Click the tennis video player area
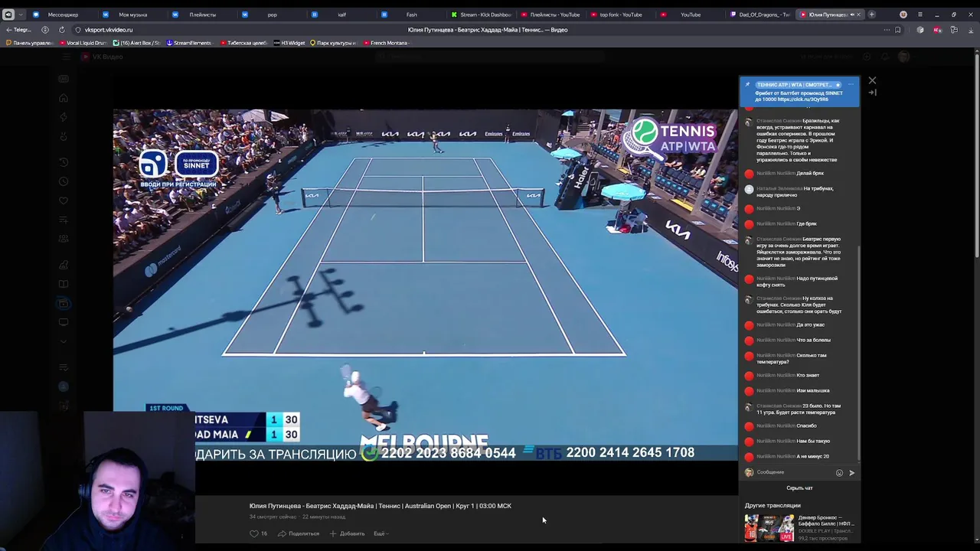 point(425,285)
